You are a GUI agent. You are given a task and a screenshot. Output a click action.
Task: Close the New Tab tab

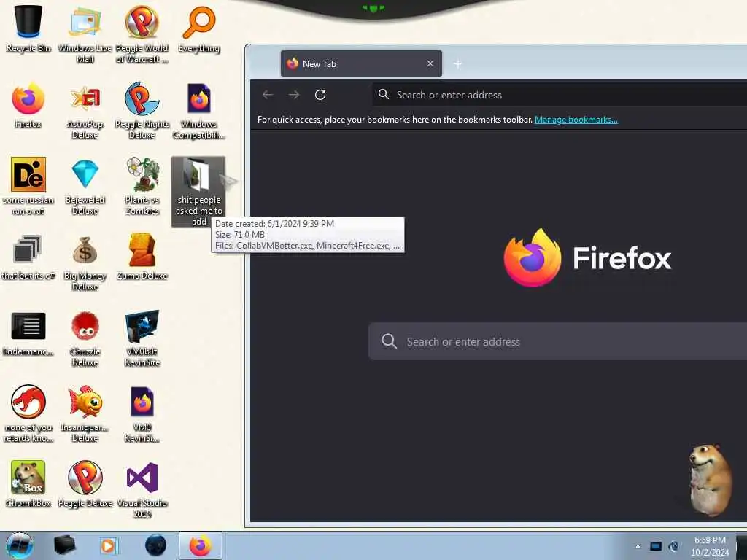[x=430, y=63]
